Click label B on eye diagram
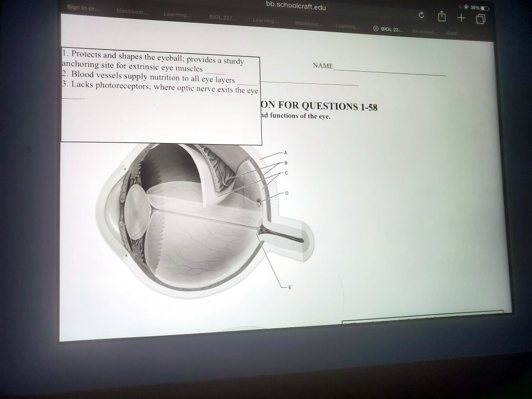This screenshot has height=399, width=532. click(x=286, y=163)
